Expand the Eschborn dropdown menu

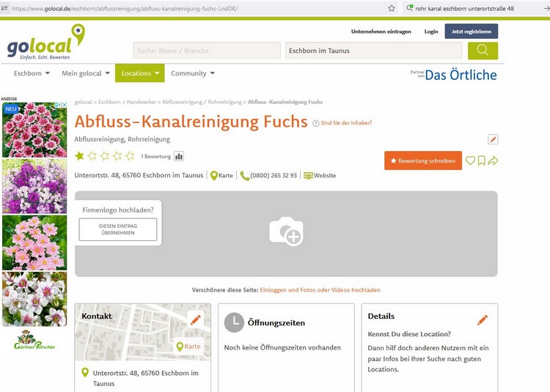(32, 73)
